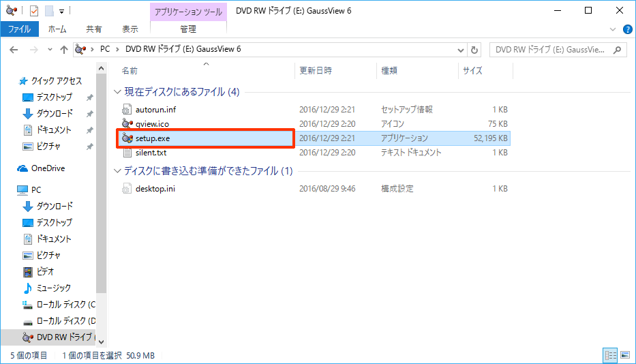Click DVD RW ドライブ (E:) GaussView 6 breadcrumb
This screenshot has width=636, height=364.
183,49
